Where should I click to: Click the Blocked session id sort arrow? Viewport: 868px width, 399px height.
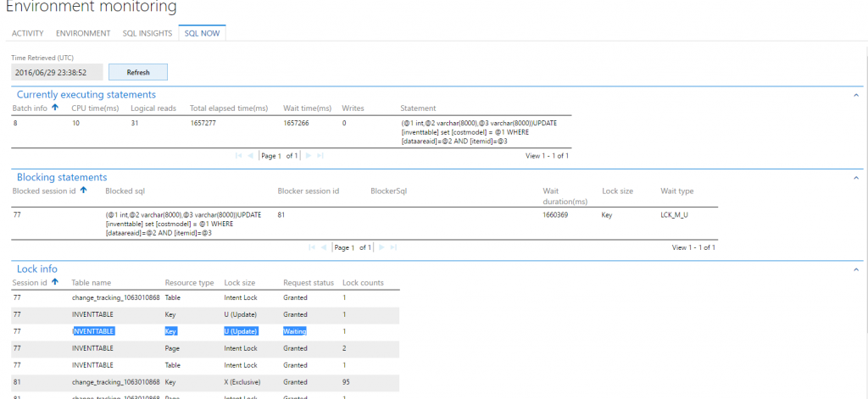coord(83,191)
